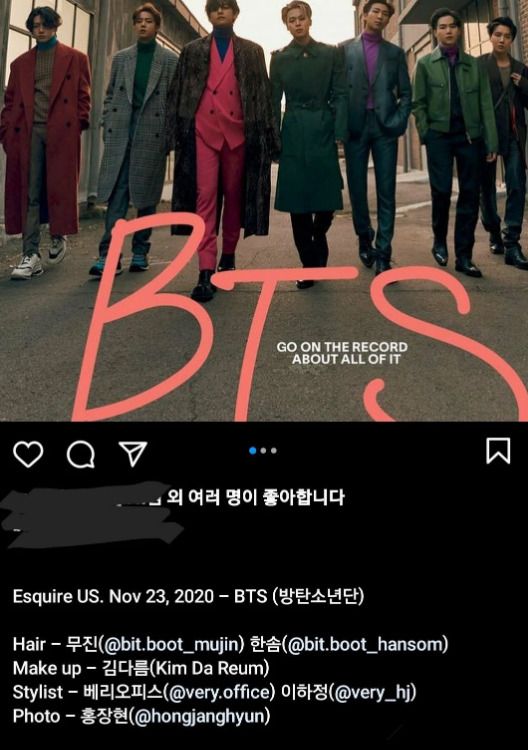The width and height of the screenshot is (528, 750).
Task: Click the GO ON THE RECORD cover text
Action: point(342,353)
